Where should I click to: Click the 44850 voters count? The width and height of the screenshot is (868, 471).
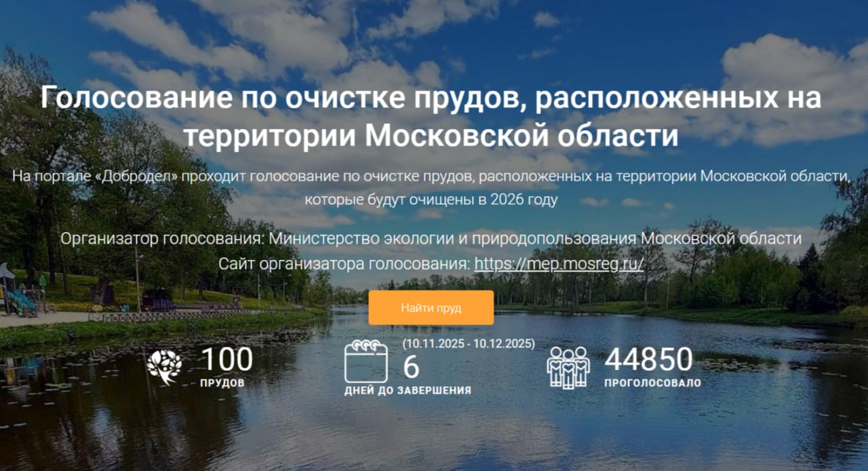click(x=648, y=360)
